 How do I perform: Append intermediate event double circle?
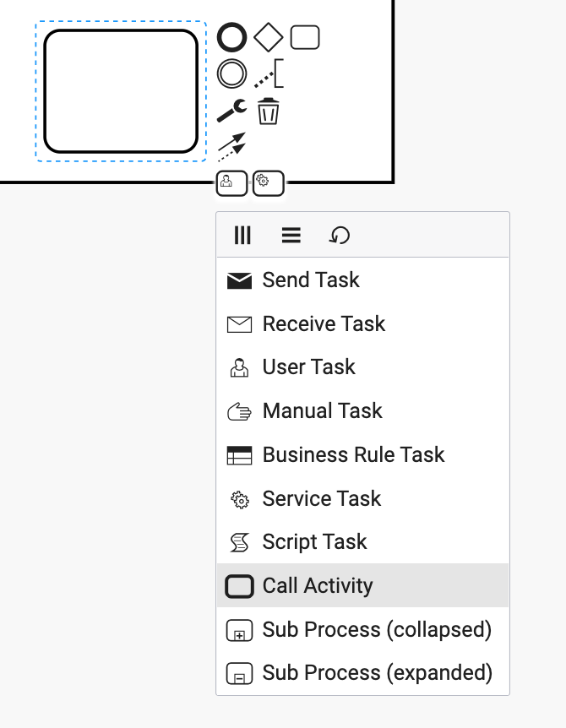(231, 73)
